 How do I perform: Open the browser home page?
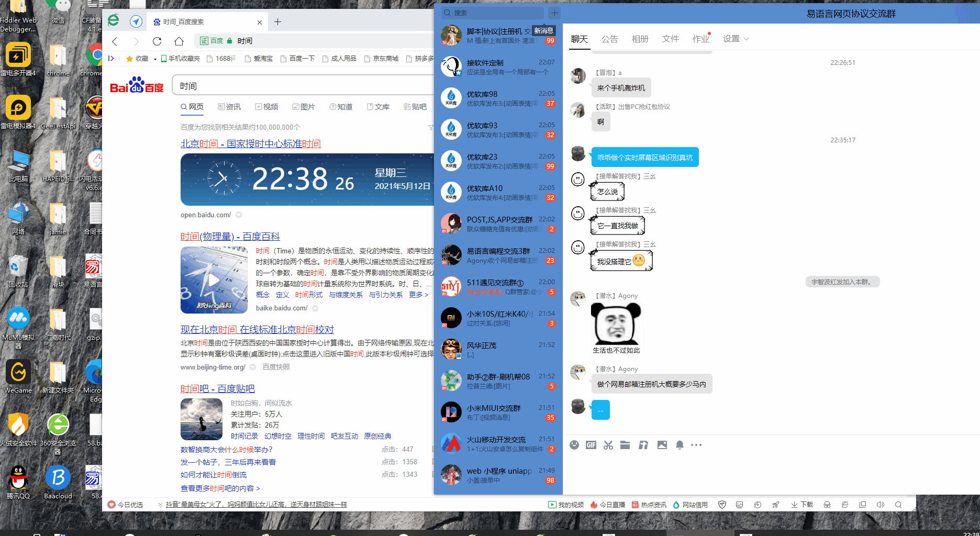click(x=179, y=41)
